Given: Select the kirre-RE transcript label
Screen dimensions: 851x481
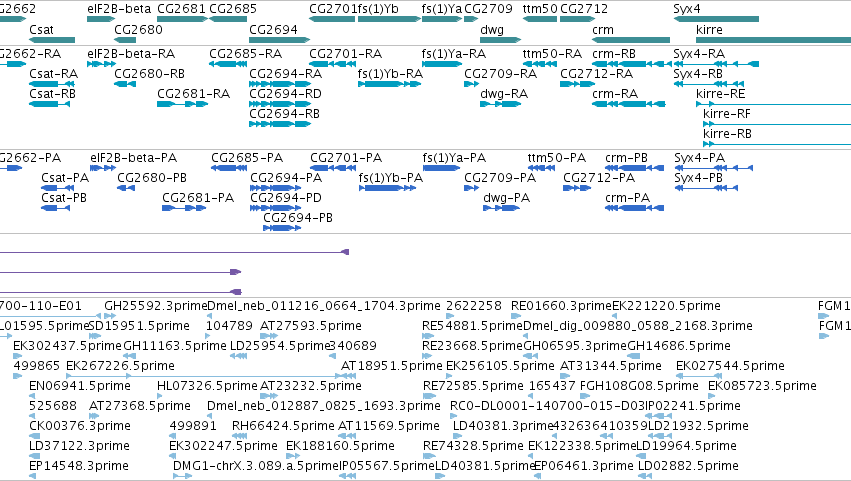Looking at the screenshot, I should tap(720, 94).
